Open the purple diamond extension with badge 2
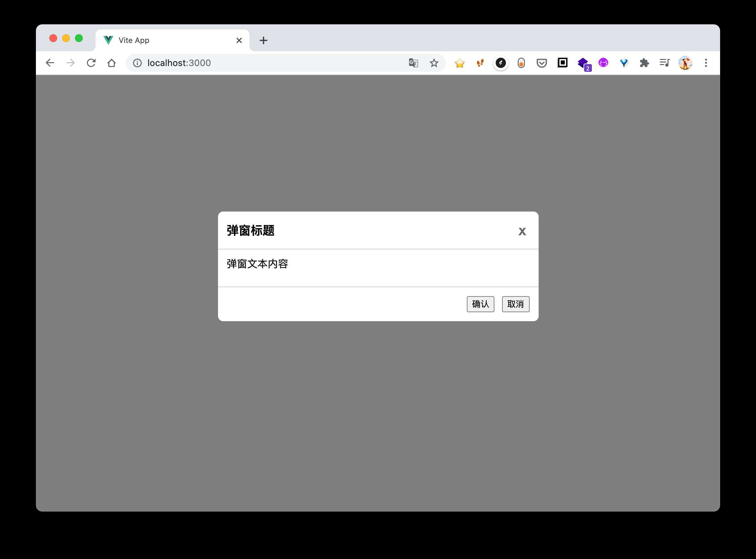The height and width of the screenshot is (559, 756). click(584, 64)
